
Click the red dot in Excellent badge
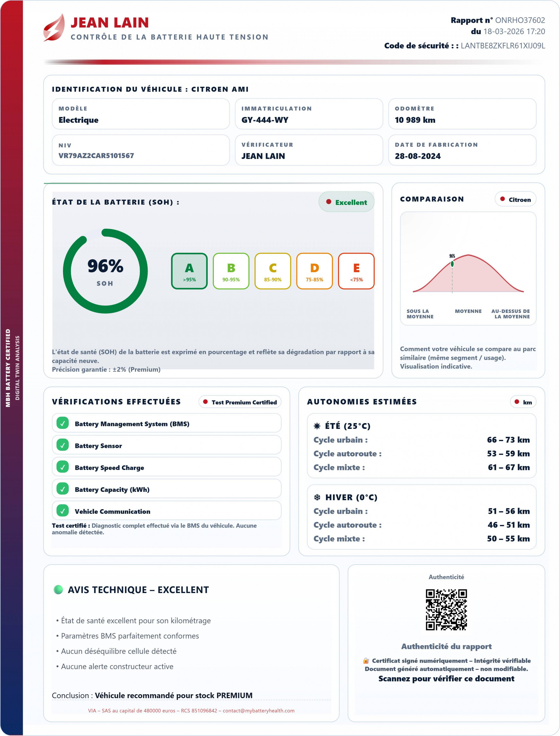[328, 202]
